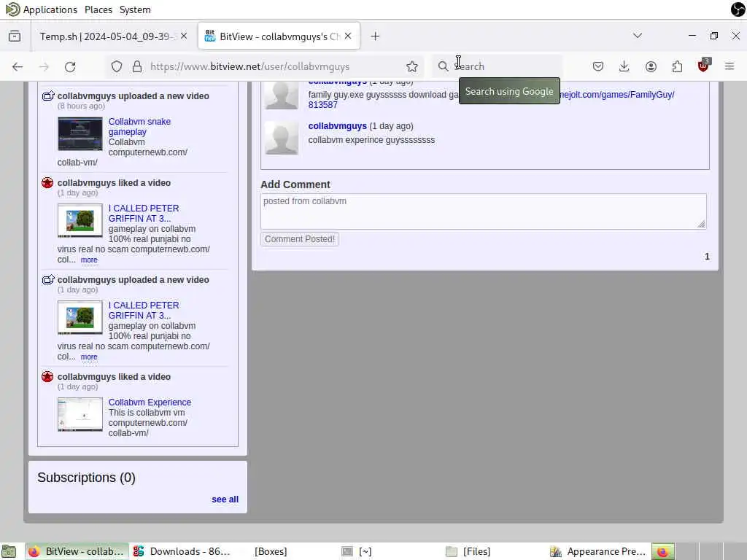Open uploaded Peter Griffin video thumbnail
This screenshot has height=560, width=747.
point(80,318)
